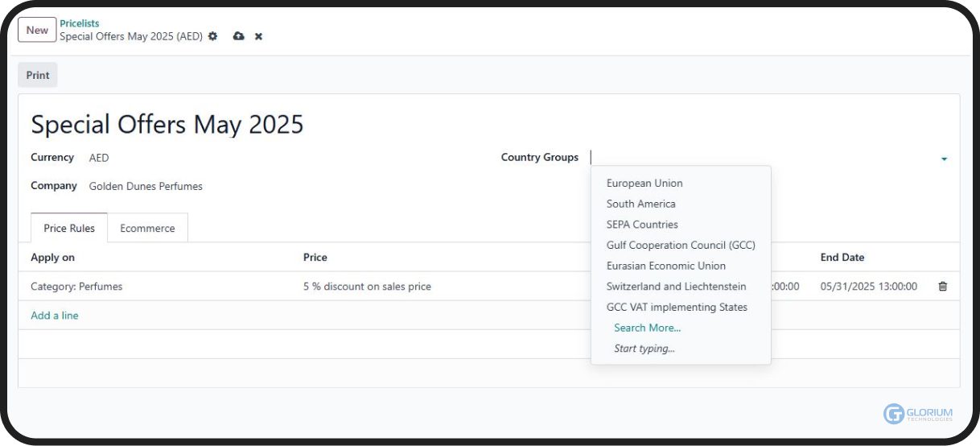The width and height of the screenshot is (980, 446).
Task: Click the Special Offers May 2025 title field
Action: [167, 124]
